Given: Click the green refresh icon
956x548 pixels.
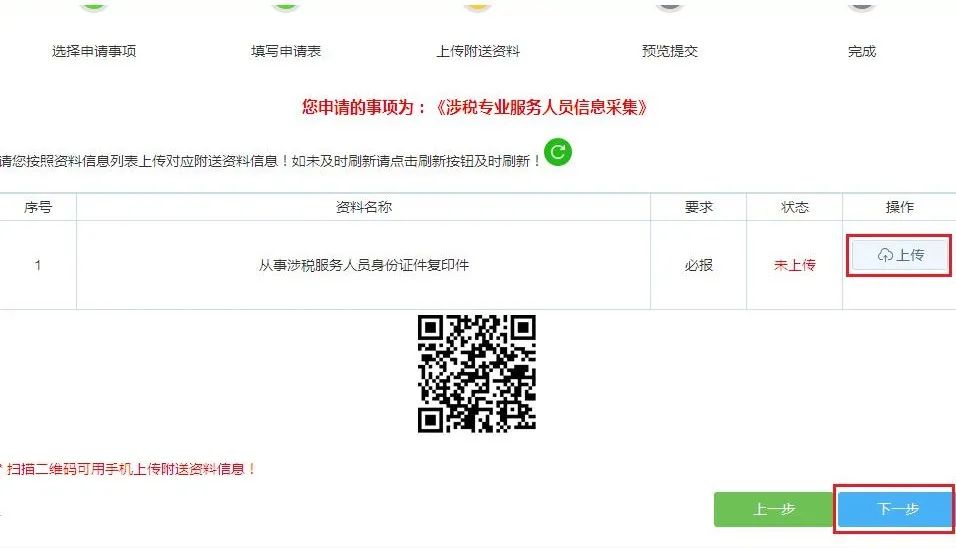Looking at the screenshot, I should tap(557, 152).
